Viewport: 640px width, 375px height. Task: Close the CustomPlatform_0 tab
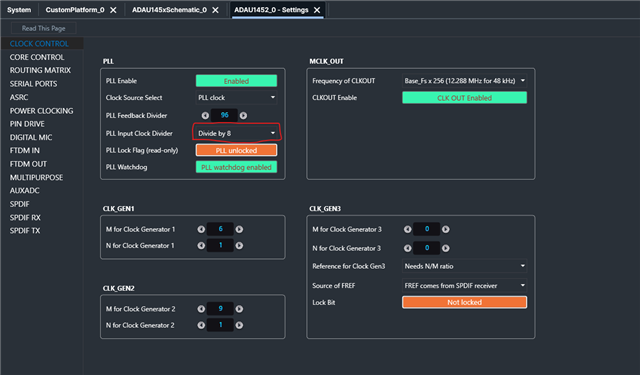[113, 10]
